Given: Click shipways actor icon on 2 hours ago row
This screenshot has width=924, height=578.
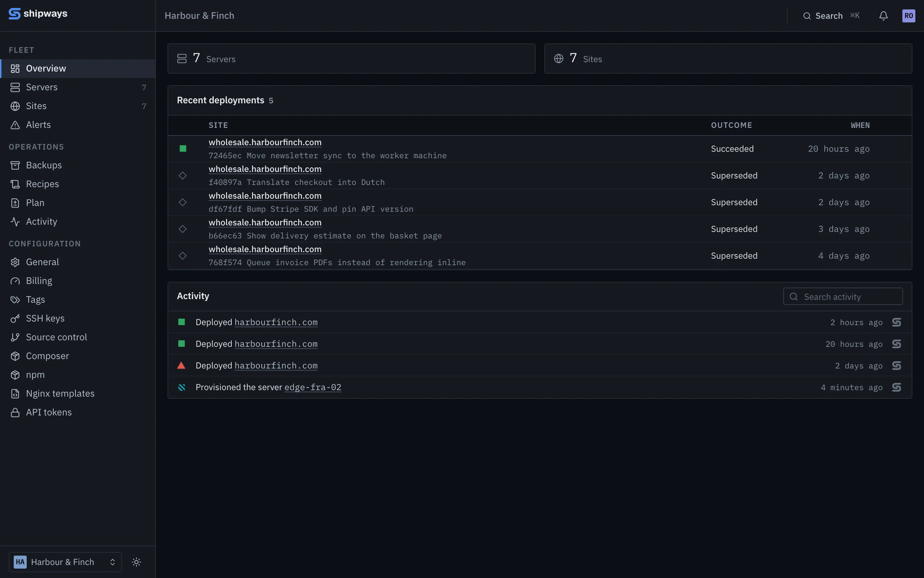Looking at the screenshot, I should (x=897, y=322).
